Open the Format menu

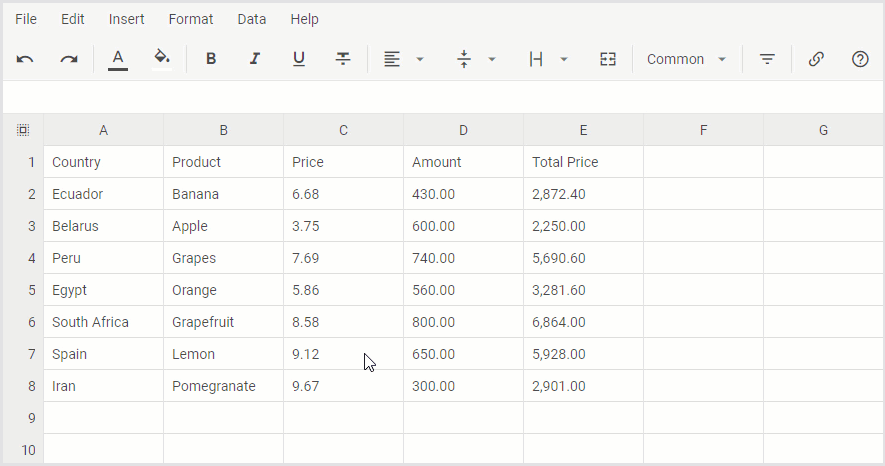coord(191,19)
